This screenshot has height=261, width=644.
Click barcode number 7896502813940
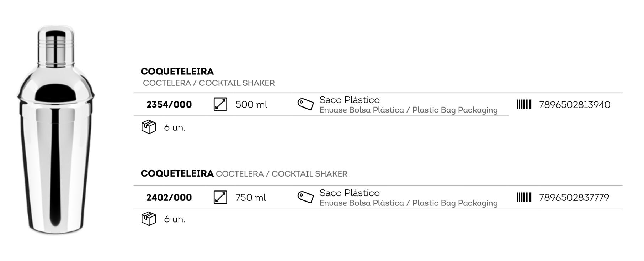click(x=574, y=105)
